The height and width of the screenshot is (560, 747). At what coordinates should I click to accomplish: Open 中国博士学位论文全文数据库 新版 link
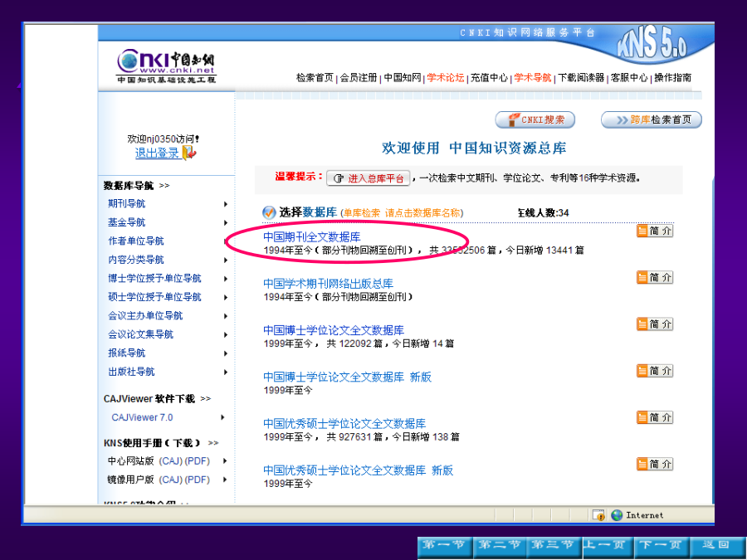pyautogui.click(x=347, y=377)
